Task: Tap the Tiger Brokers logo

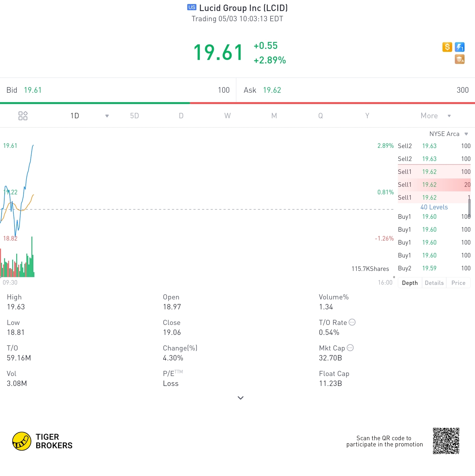Action: tap(42, 441)
